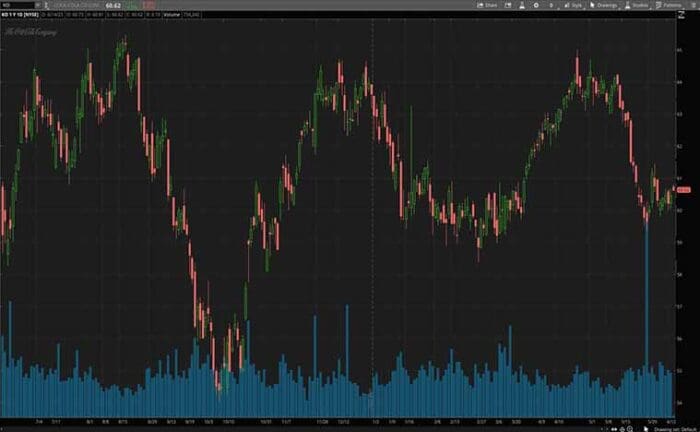This screenshot has height=432, width=700.
Task: Open the symbol dropdown arrow beside KO
Action: (38, 5)
